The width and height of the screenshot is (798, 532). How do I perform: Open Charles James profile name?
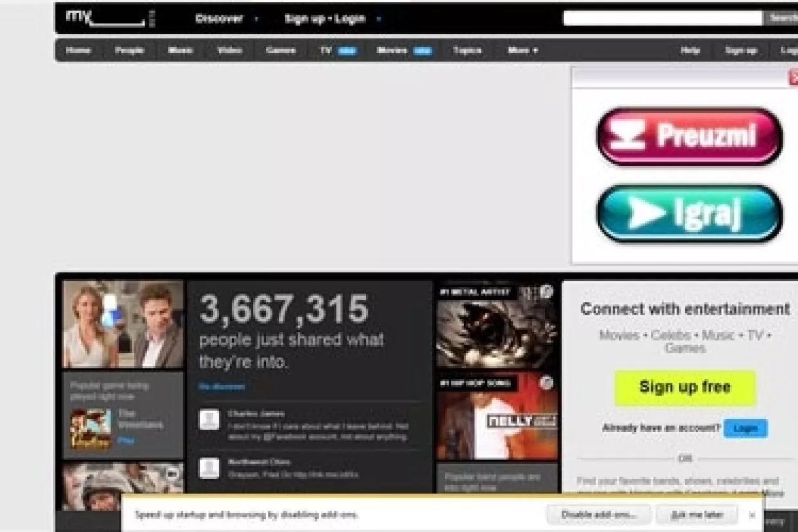[256, 413]
